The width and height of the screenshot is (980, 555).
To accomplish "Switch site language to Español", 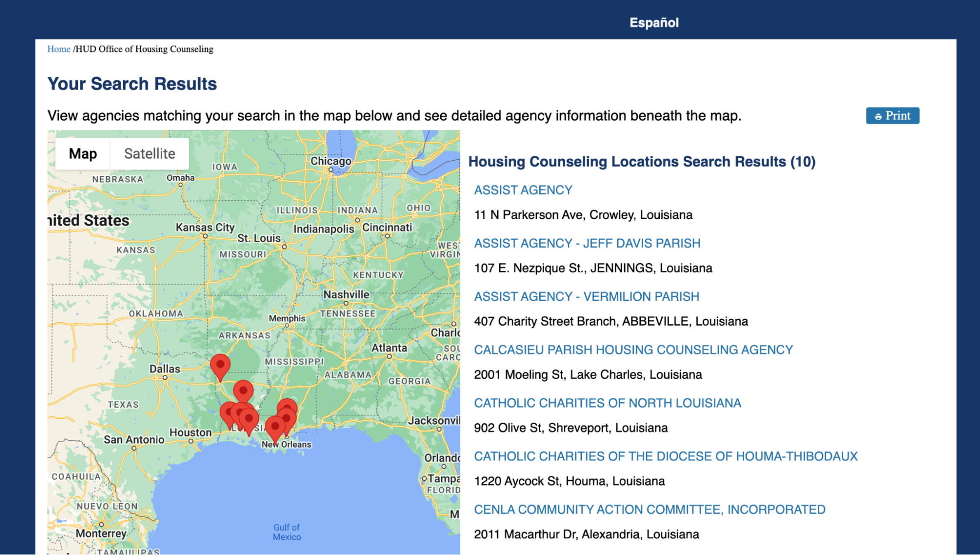I will point(653,23).
